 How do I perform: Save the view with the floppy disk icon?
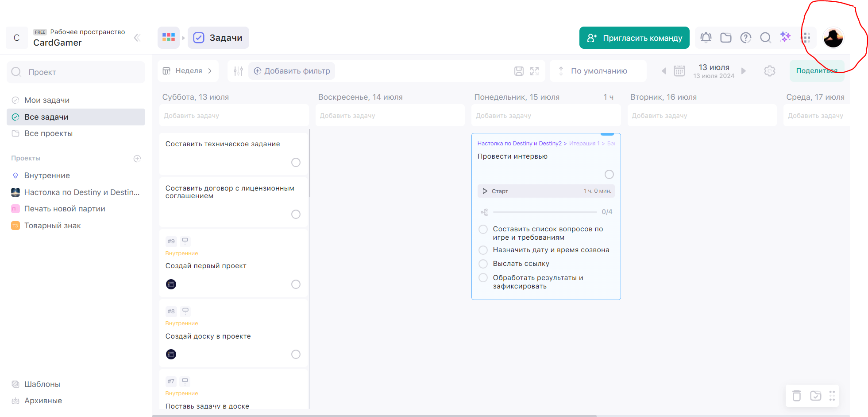[519, 71]
